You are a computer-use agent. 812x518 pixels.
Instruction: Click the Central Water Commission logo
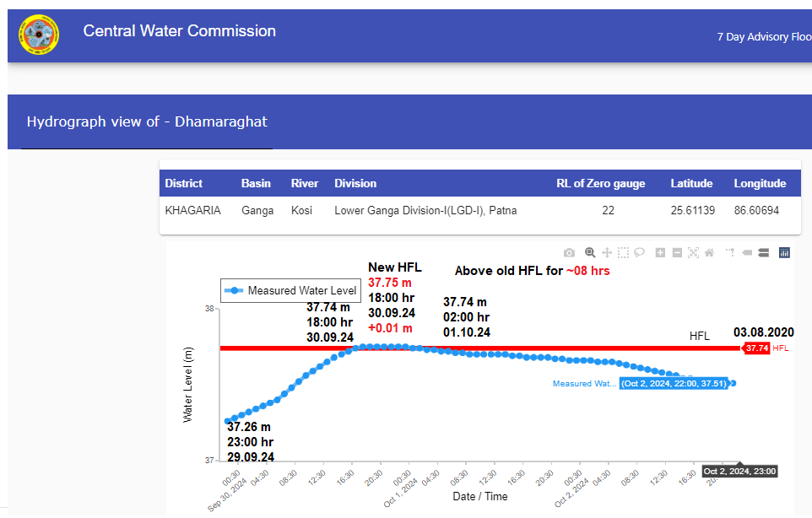(x=39, y=35)
